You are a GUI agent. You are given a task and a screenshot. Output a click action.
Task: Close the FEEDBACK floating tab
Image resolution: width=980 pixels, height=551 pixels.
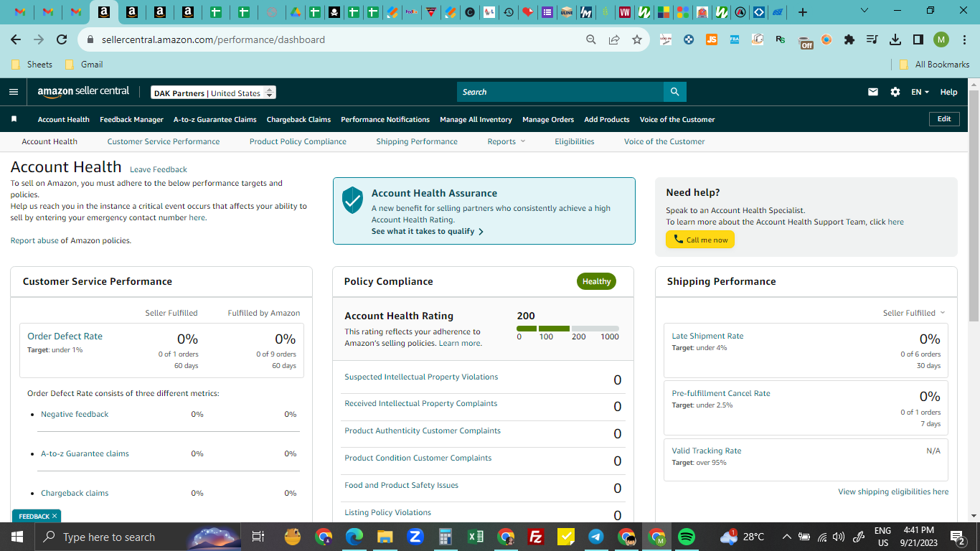point(55,516)
